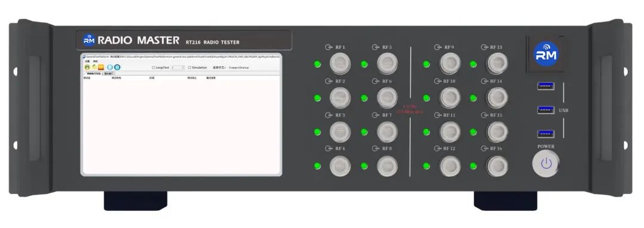Tap the round POWER button
Screen dimensions: 644x228
click(546, 164)
